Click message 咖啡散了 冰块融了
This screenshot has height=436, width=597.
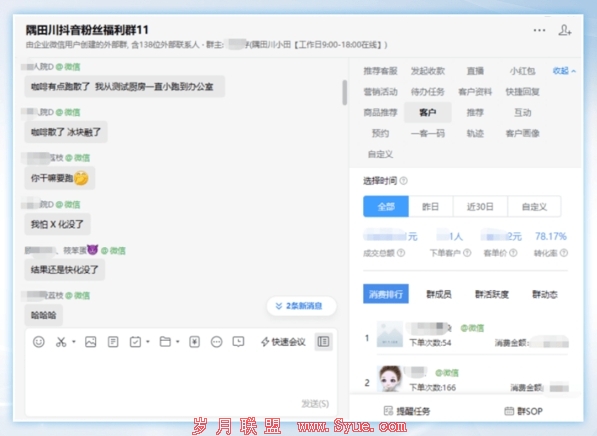point(66,132)
